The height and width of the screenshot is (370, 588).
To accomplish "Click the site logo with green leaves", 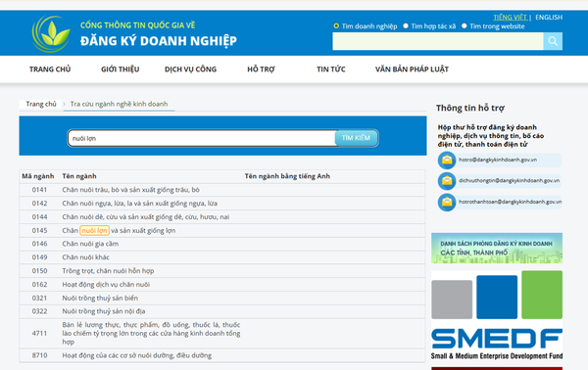I will [51, 33].
